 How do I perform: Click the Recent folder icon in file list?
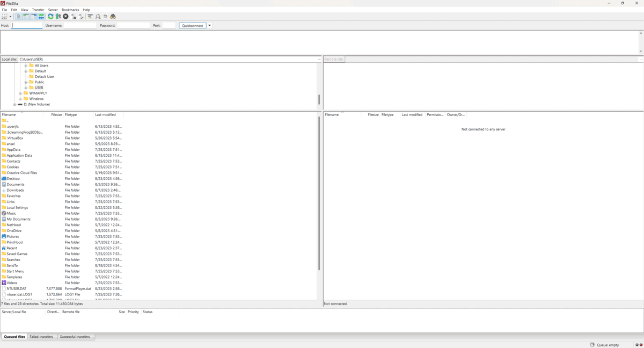pos(4,248)
